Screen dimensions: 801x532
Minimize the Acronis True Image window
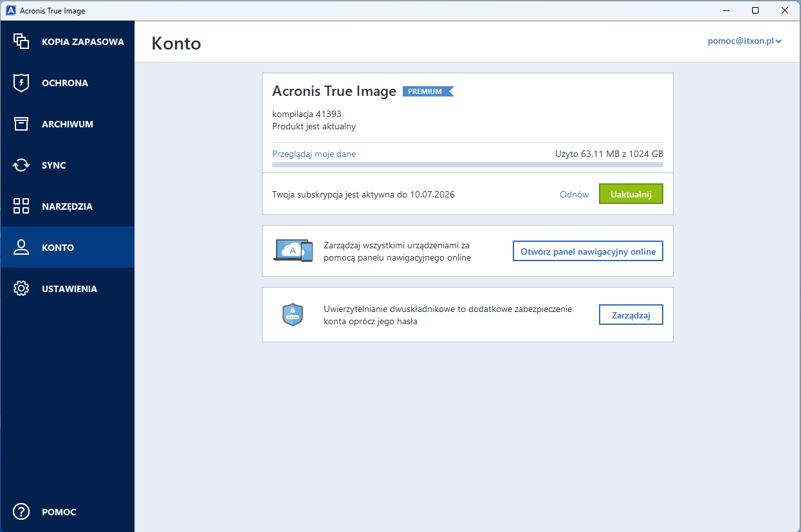point(726,10)
